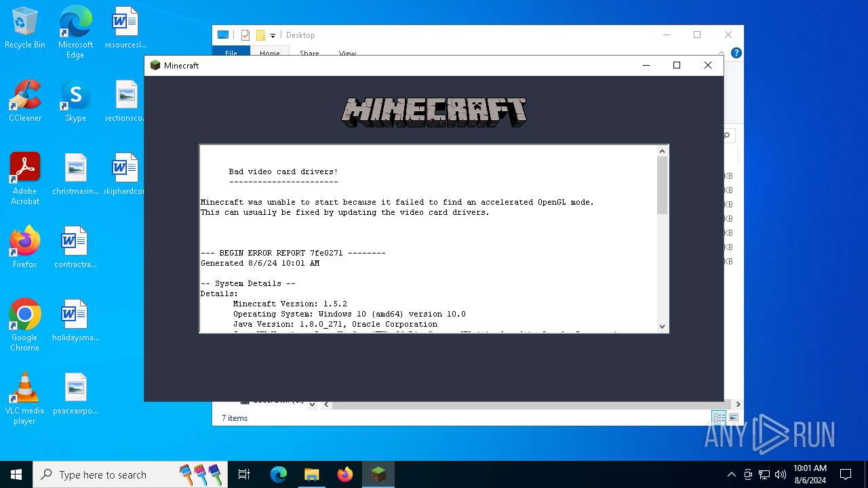Switch Explorer to details view icon
868x488 pixels.
[x=719, y=418]
